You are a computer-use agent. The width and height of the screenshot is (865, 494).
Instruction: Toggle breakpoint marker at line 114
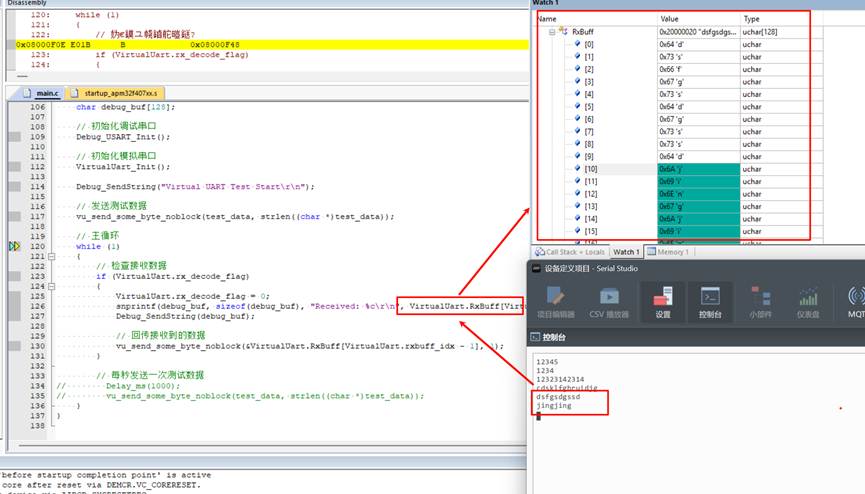pos(15,187)
